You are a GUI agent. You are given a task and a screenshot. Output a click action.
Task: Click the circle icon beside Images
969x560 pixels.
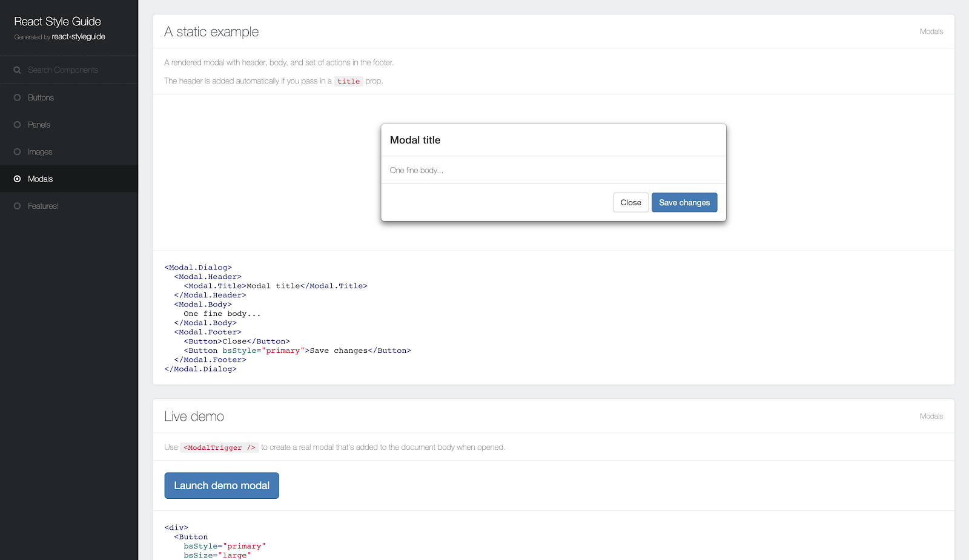18,152
